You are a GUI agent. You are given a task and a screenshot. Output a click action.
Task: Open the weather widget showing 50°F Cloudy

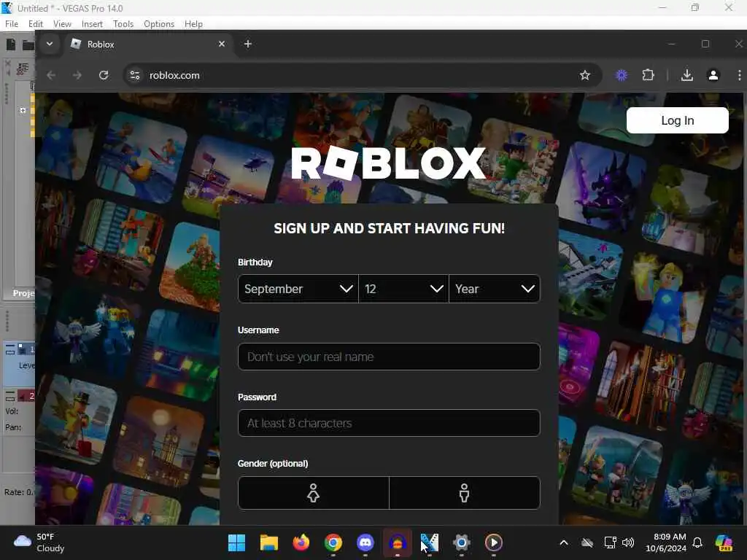click(39, 542)
